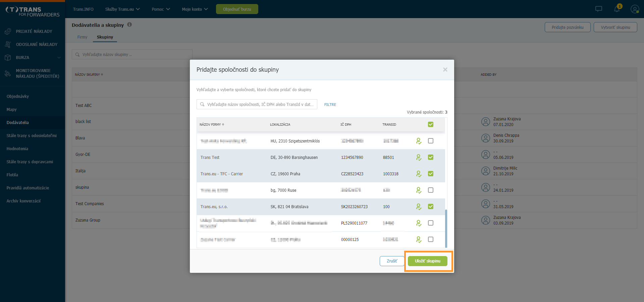The width and height of the screenshot is (644, 302).
Task: Open the messages chat icon in header
Action: tap(598, 9)
